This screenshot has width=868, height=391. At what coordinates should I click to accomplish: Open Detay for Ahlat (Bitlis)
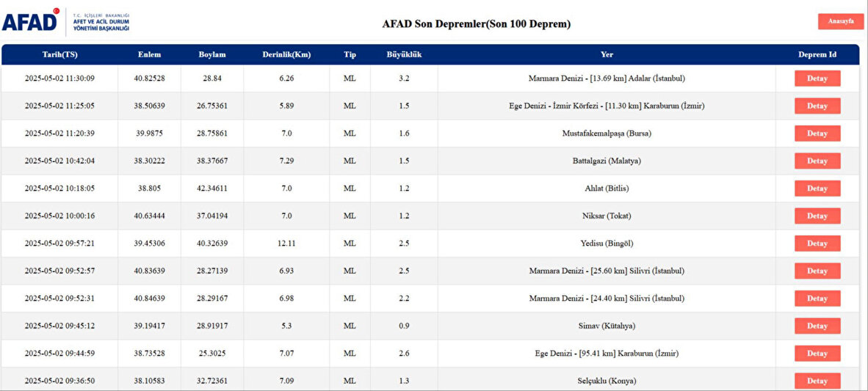(817, 189)
